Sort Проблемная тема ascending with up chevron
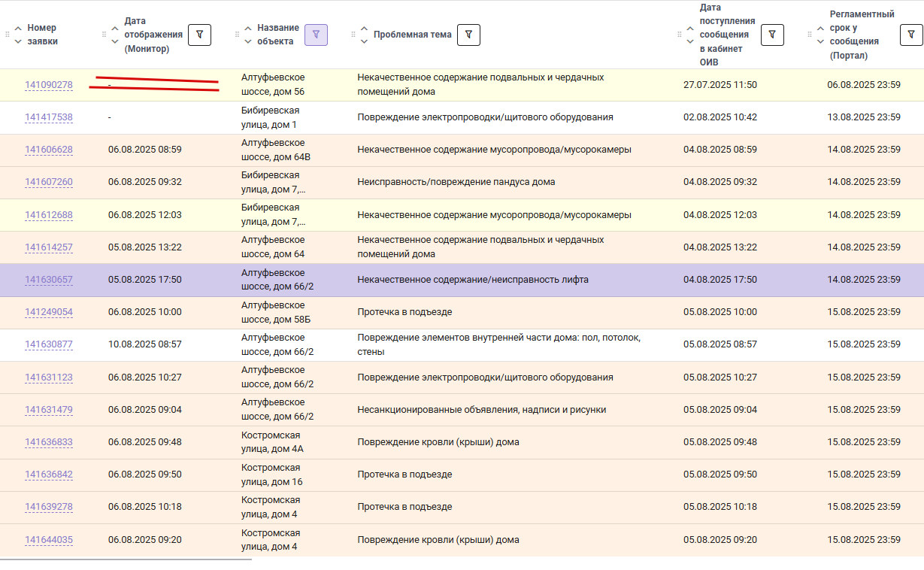 364,29
